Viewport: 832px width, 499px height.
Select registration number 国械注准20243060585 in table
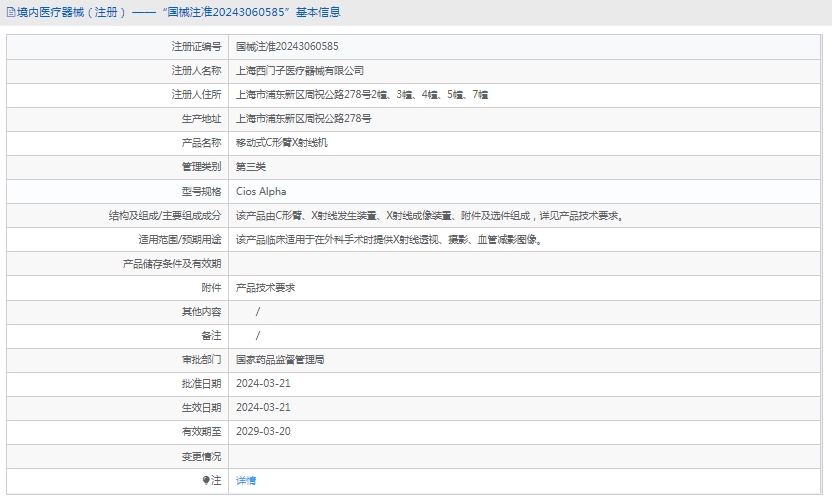tap(287, 47)
